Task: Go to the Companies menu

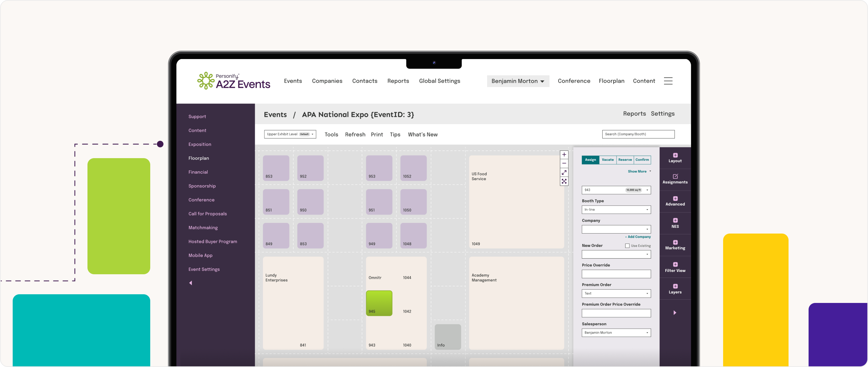Action: (327, 81)
